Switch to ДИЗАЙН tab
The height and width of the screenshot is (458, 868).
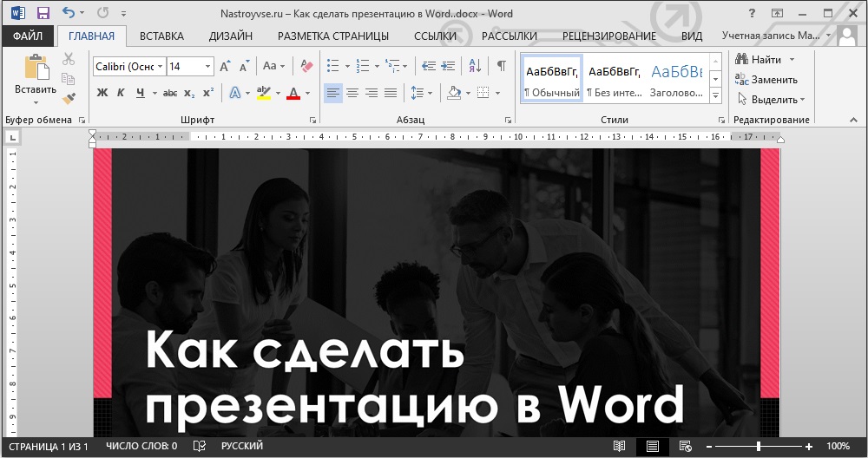point(231,36)
